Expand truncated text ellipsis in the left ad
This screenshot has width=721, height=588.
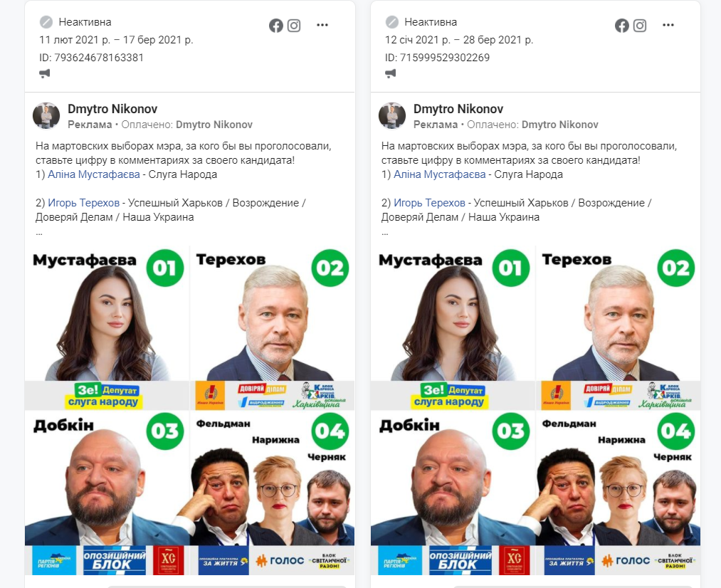[x=39, y=233]
